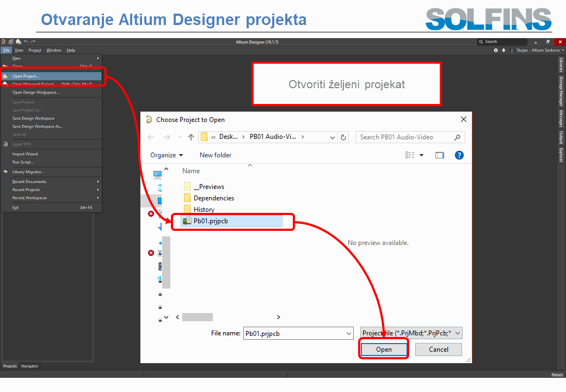
Task: Click the Refresh button beside the address bar
Action: 343,137
